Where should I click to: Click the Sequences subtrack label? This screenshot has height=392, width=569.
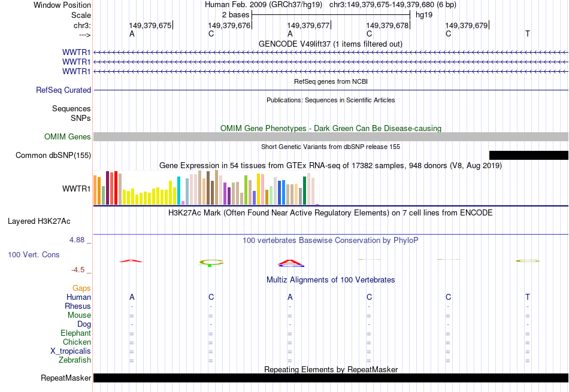tap(71, 108)
